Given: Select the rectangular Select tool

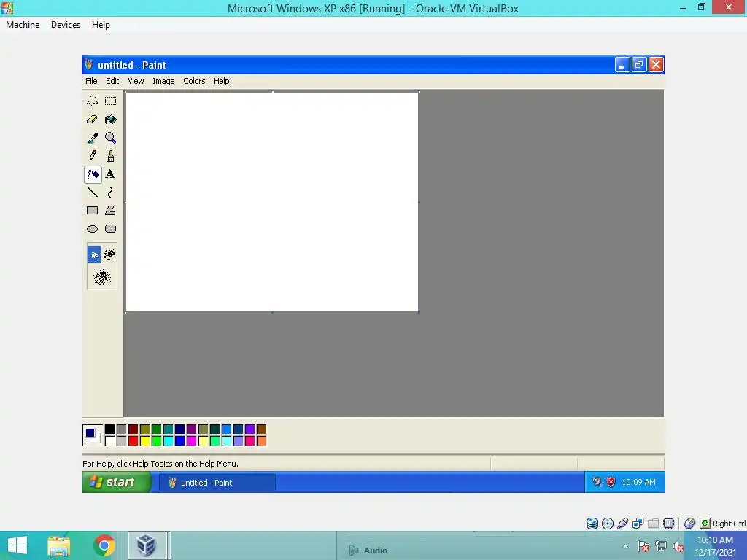Looking at the screenshot, I should click(x=111, y=101).
